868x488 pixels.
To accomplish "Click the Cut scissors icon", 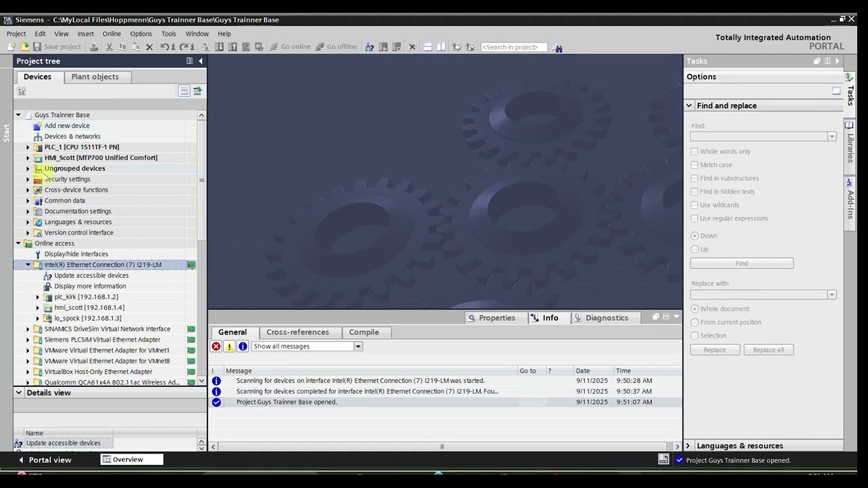I will (108, 47).
